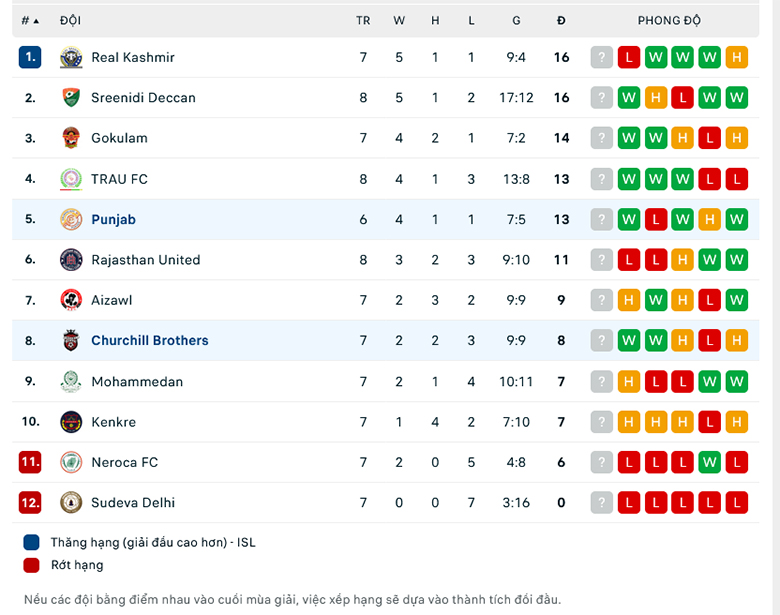Open Real Kashmir's most recent loss badge
Viewport: 780px width, 615px height.
coord(629,57)
